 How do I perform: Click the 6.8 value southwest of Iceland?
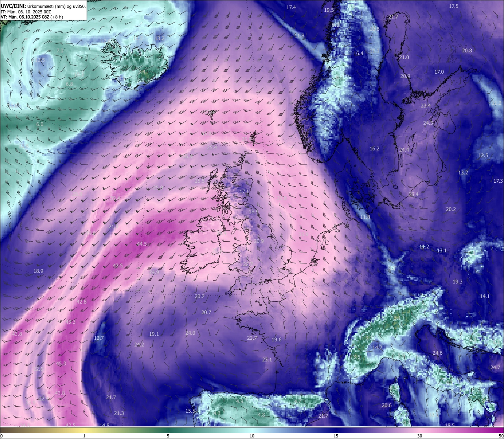pos(69,84)
